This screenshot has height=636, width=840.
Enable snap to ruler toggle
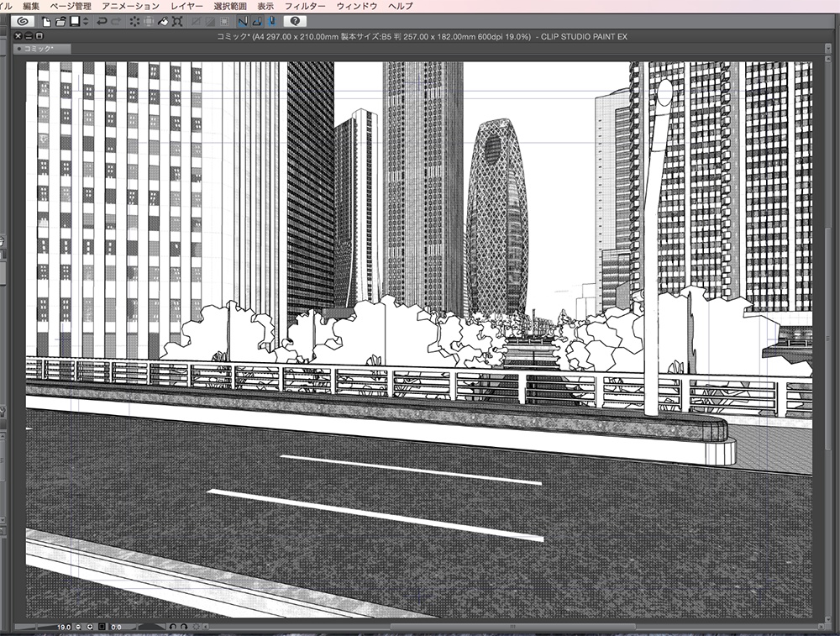[x=243, y=21]
